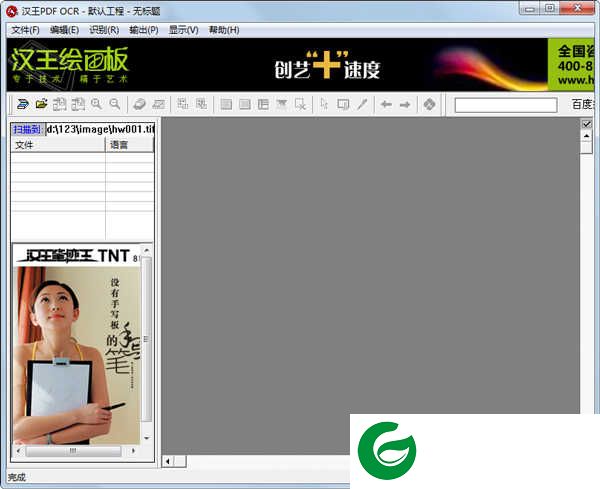The image size is (600, 489).
Task: Click the scan document toolbar icon
Action: point(23,104)
